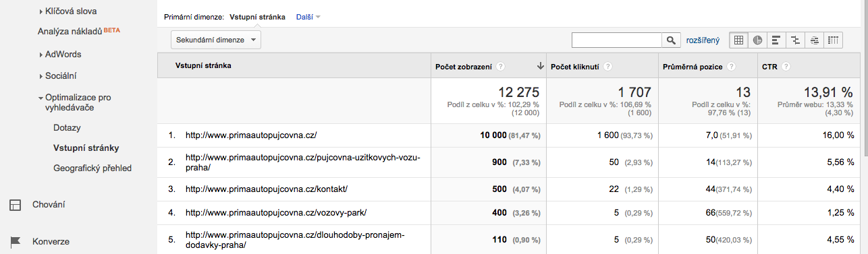Sort by CTR column header
This screenshot has width=868, height=254.
(769, 67)
